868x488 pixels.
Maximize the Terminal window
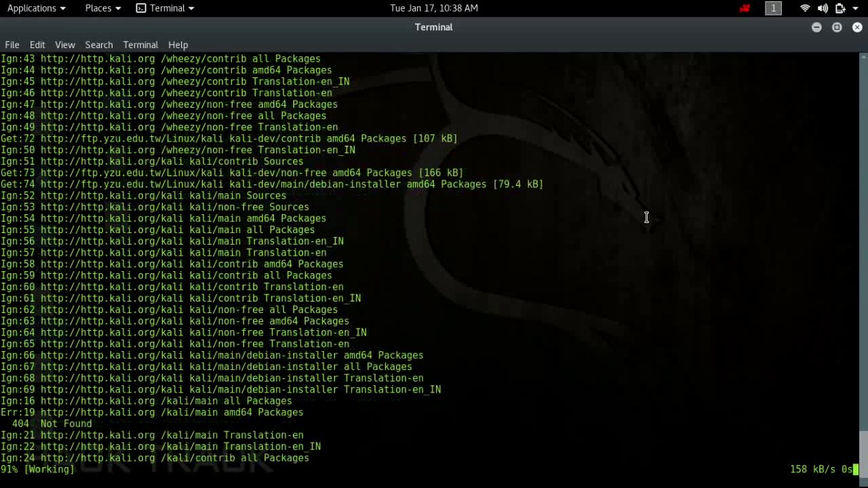tap(837, 27)
